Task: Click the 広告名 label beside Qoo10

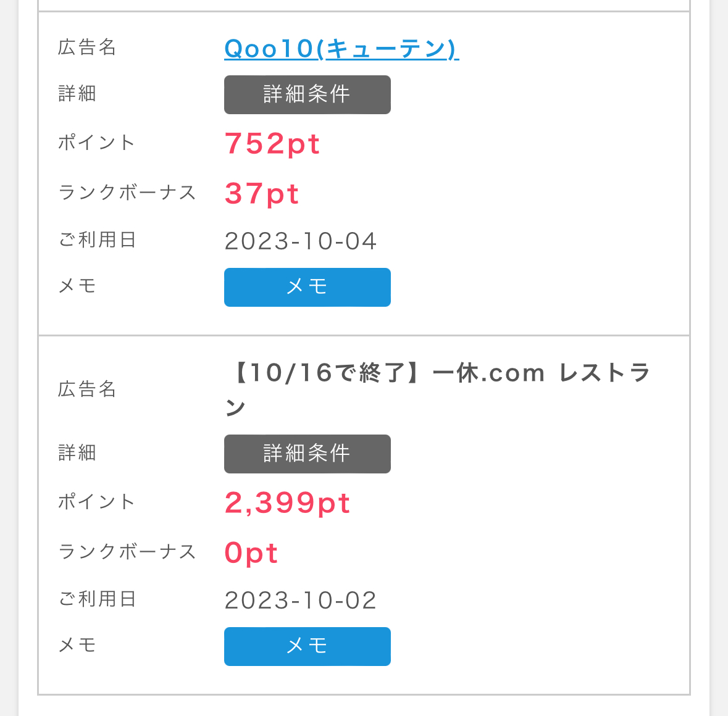Action: click(x=87, y=48)
